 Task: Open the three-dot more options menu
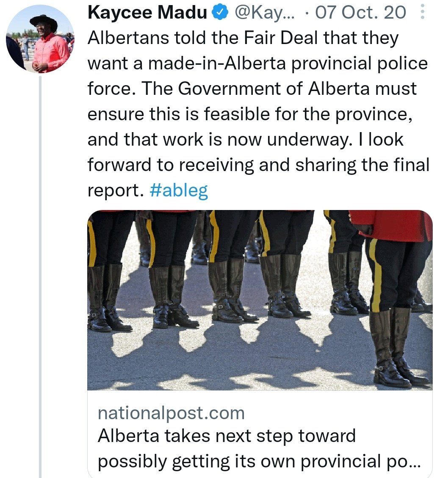point(423,13)
